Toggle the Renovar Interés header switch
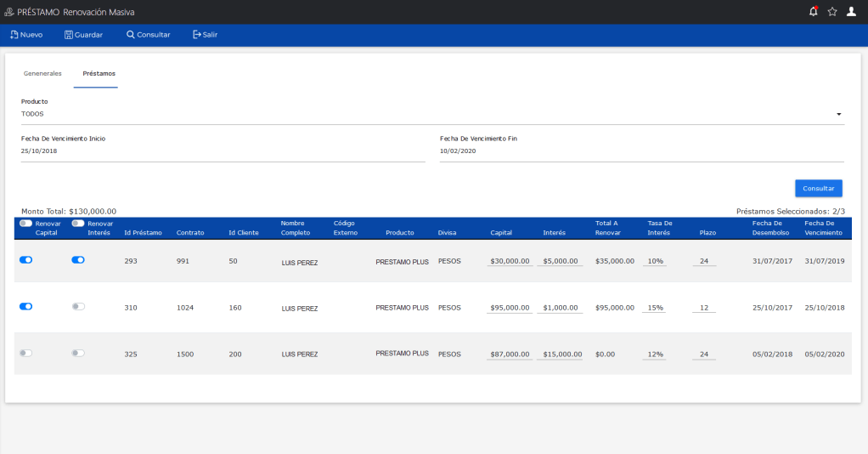The width and height of the screenshot is (868, 454). pyautogui.click(x=78, y=224)
